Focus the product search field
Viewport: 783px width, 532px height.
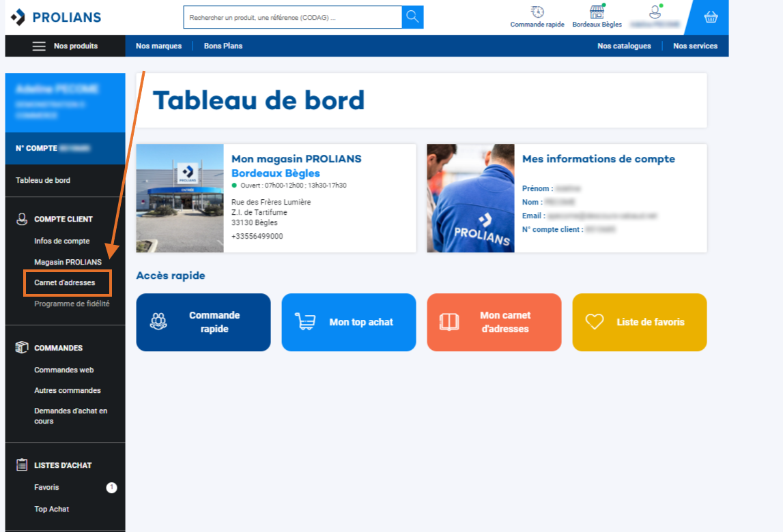(x=293, y=17)
